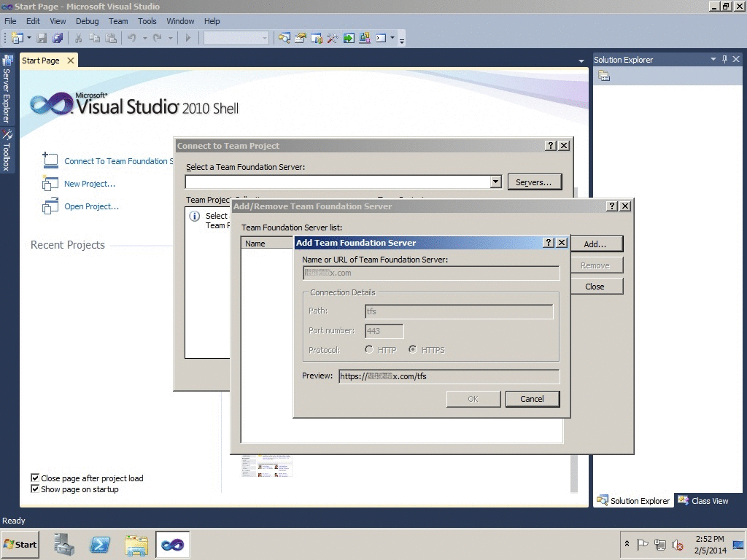Click the Path input field

click(x=459, y=311)
